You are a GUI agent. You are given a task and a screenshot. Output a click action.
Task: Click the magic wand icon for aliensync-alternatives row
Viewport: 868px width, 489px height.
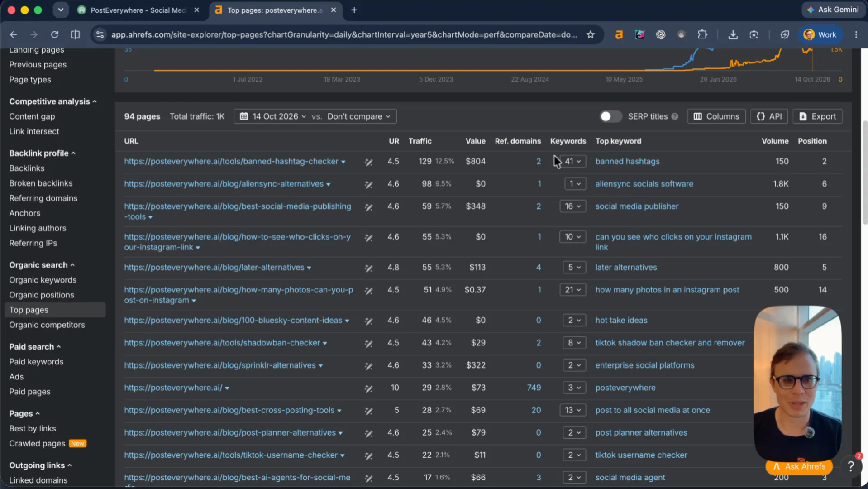click(369, 184)
